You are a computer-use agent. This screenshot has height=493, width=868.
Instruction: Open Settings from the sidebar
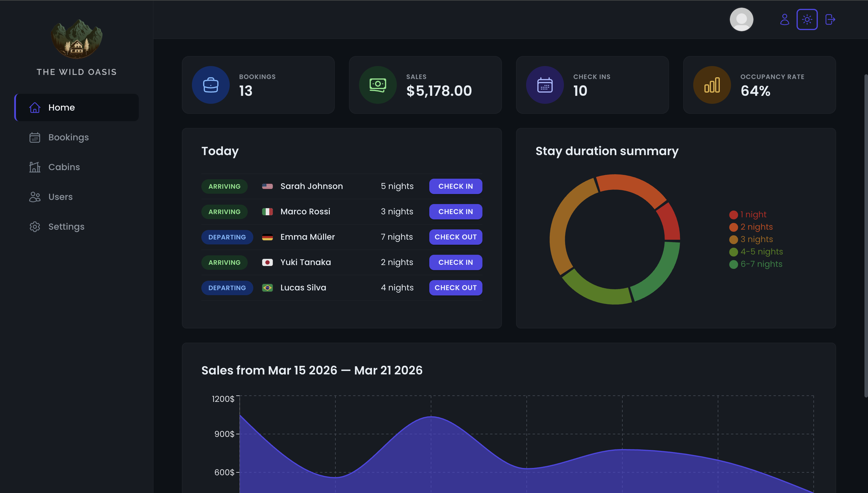pos(66,226)
